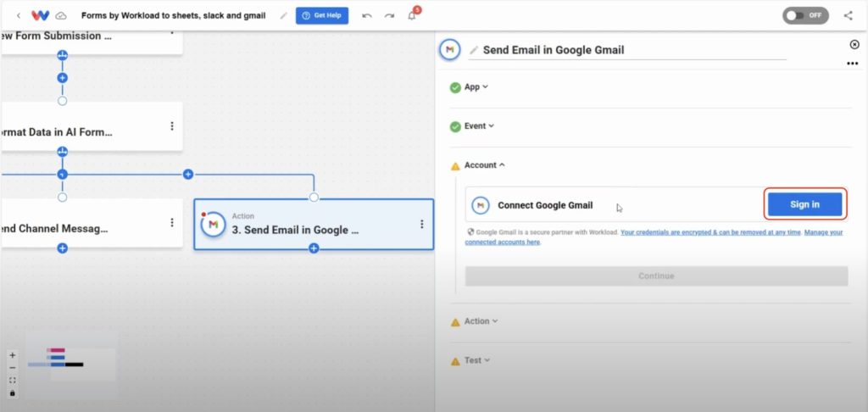Click the greyed-out Continue button

[x=657, y=276]
